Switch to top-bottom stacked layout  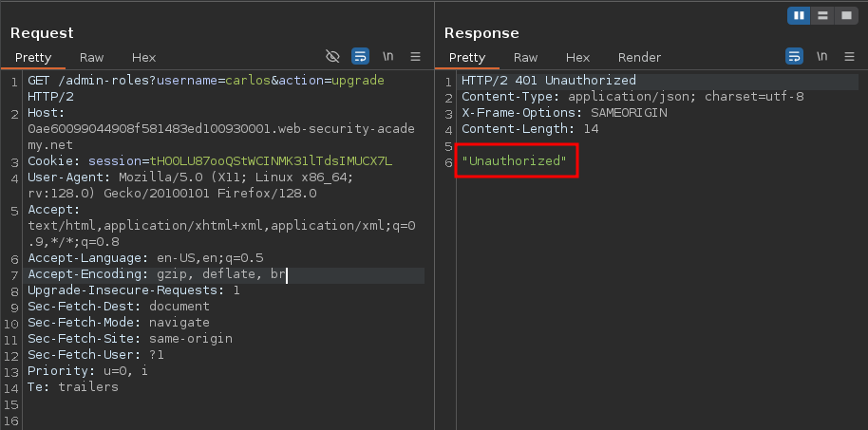pos(822,15)
